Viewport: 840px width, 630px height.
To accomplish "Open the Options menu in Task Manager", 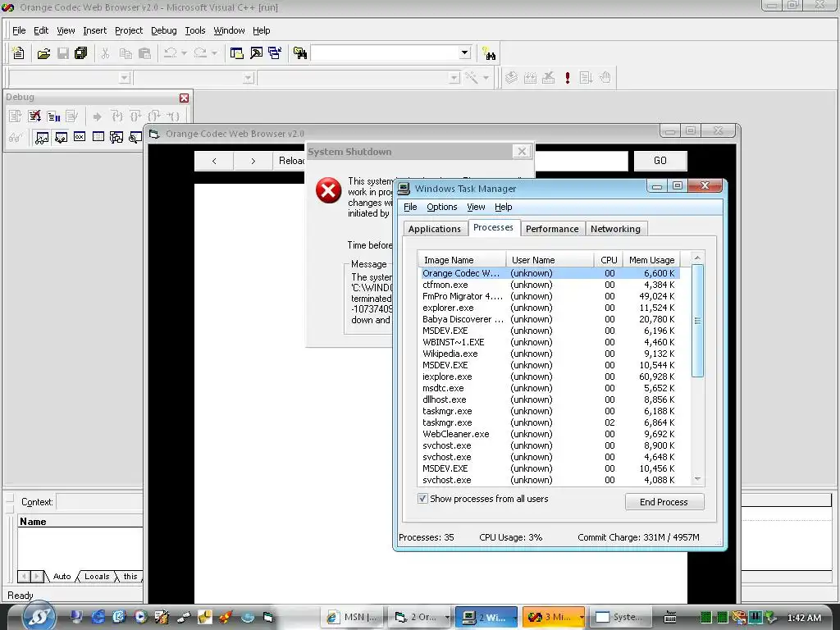I will coord(442,207).
